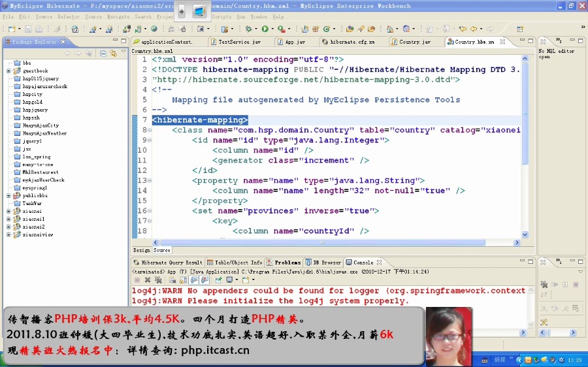The width and height of the screenshot is (588, 367).
Task: Click Collapse All in Package Explorer
Action: point(103,54)
